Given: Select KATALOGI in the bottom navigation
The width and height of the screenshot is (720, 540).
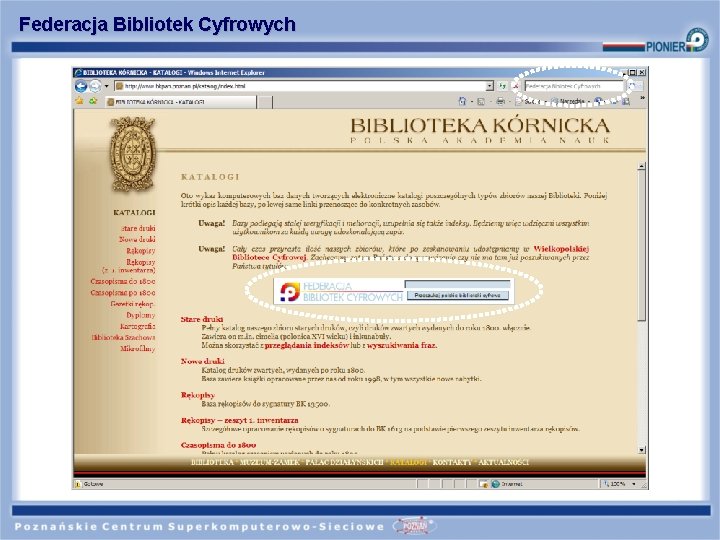Looking at the screenshot, I should (408, 462).
